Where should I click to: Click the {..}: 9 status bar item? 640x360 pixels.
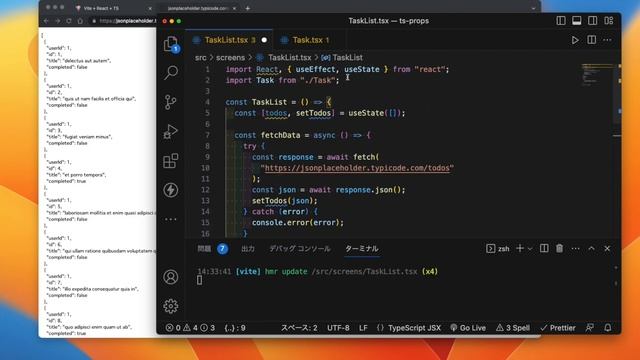235,328
